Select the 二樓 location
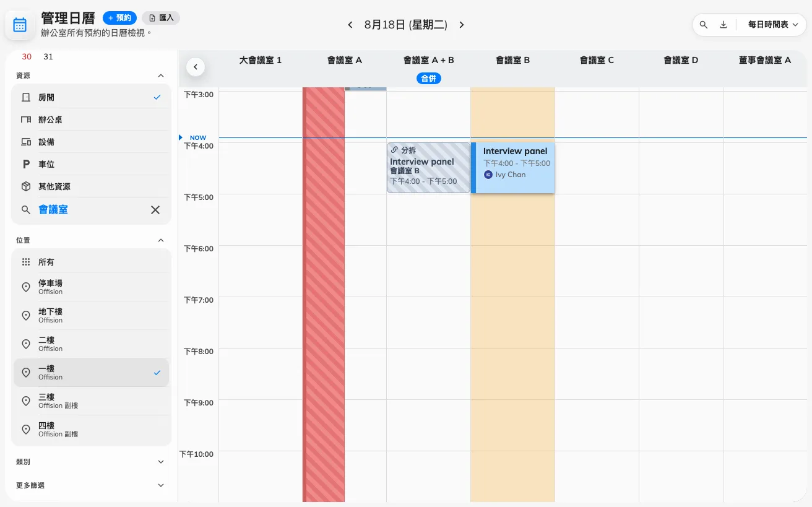Image resolution: width=812 pixels, height=507 pixels. [x=91, y=344]
